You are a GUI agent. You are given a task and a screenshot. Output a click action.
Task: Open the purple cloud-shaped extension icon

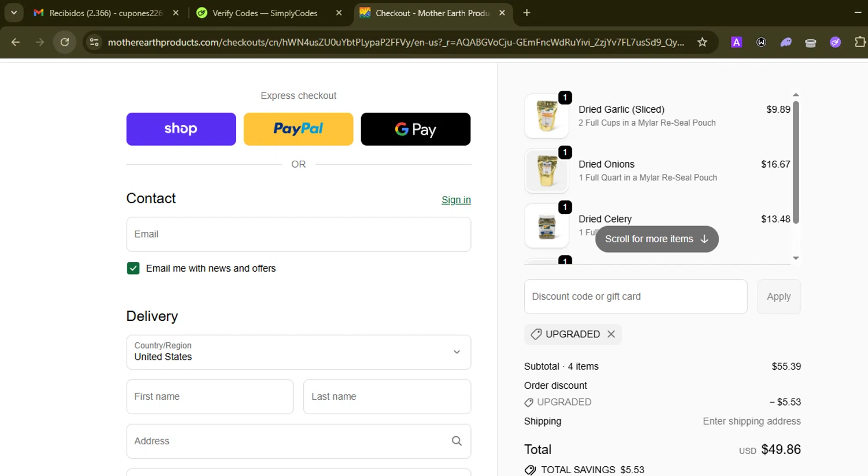point(786,42)
